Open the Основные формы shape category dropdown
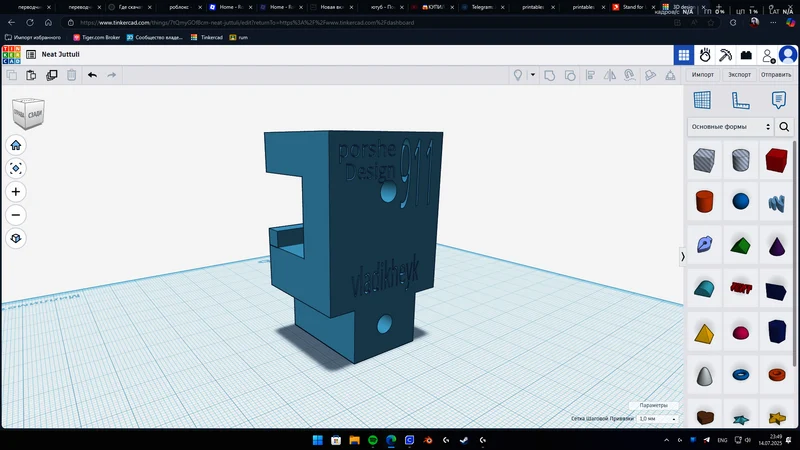Viewport: 800px width, 450px height. coord(731,127)
